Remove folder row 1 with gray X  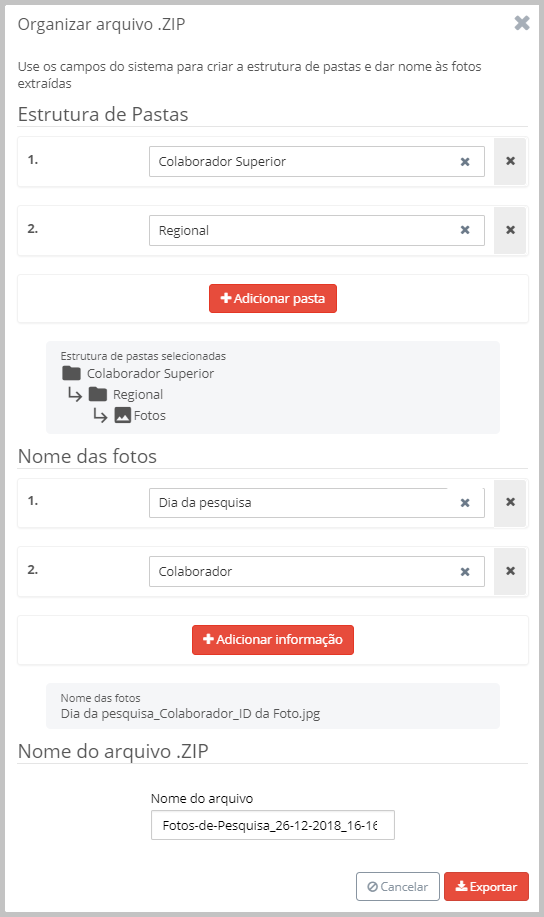pyautogui.click(x=510, y=161)
